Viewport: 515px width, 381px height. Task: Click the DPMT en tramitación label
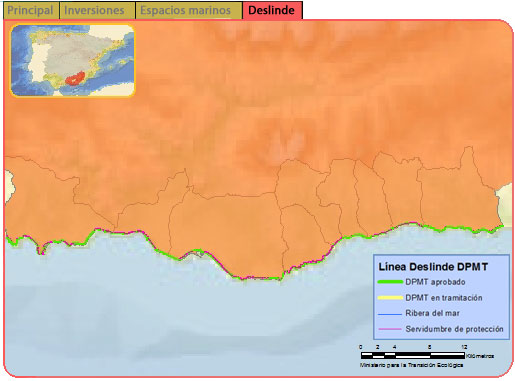tap(444, 298)
